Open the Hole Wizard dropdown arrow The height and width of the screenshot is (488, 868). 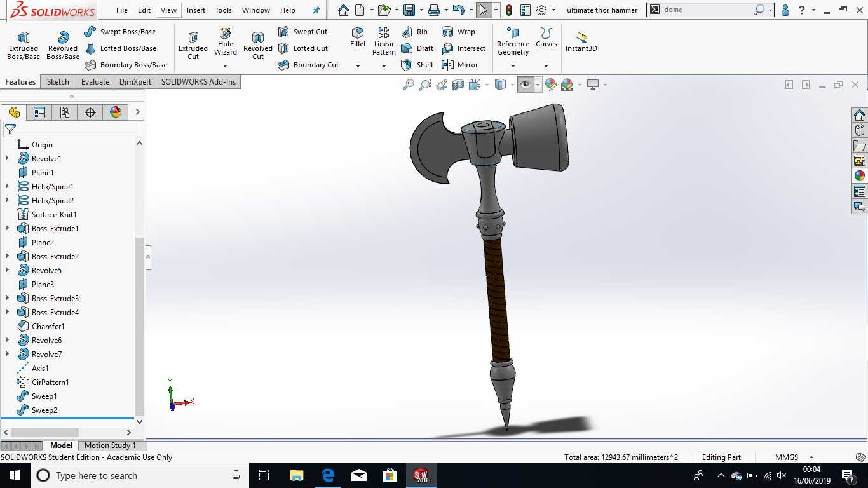pos(225,66)
